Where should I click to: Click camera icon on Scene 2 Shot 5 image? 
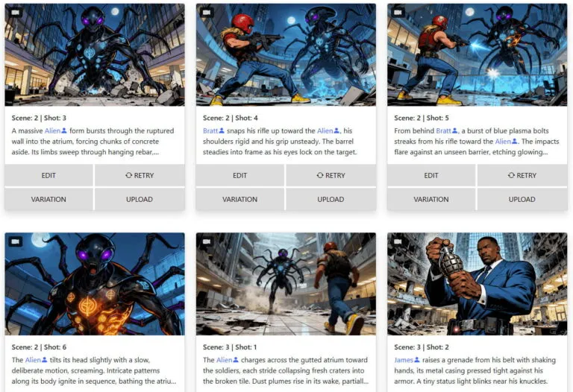[x=398, y=13]
